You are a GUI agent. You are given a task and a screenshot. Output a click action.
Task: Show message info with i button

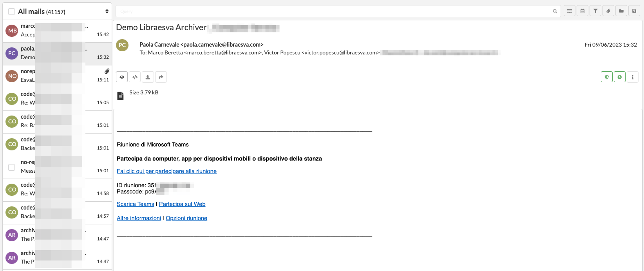pyautogui.click(x=633, y=77)
